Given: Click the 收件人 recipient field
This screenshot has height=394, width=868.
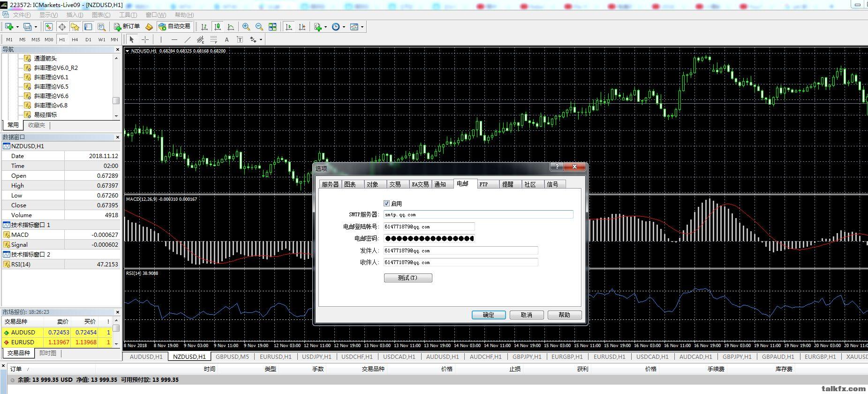Looking at the screenshot, I should click(x=460, y=262).
